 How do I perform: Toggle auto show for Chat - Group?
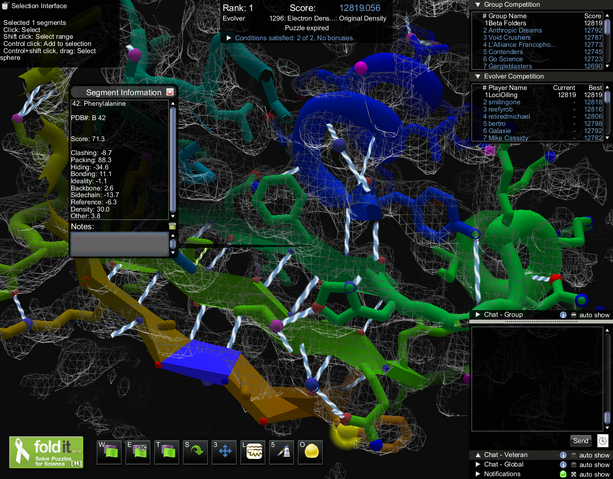click(x=590, y=315)
